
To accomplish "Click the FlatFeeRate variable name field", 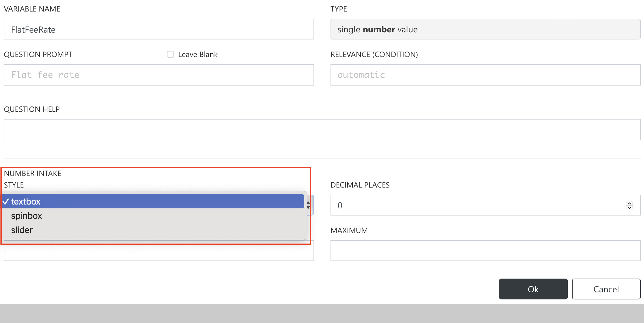I will 159,29.
